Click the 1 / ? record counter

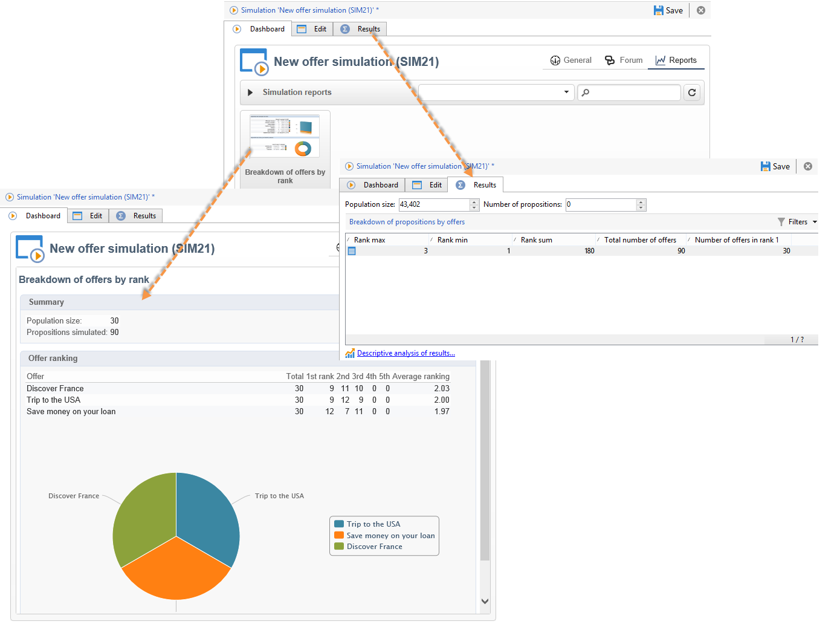(797, 340)
